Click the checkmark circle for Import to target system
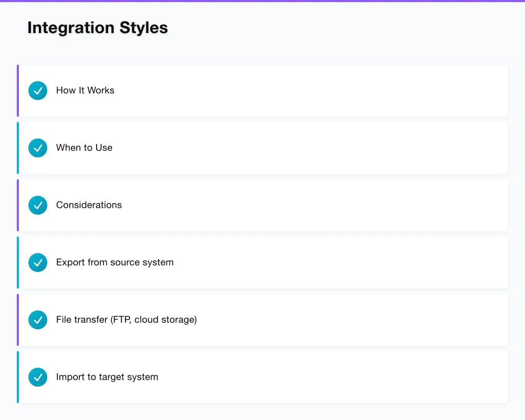This screenshot has width=525, height=420. point(37,377)
